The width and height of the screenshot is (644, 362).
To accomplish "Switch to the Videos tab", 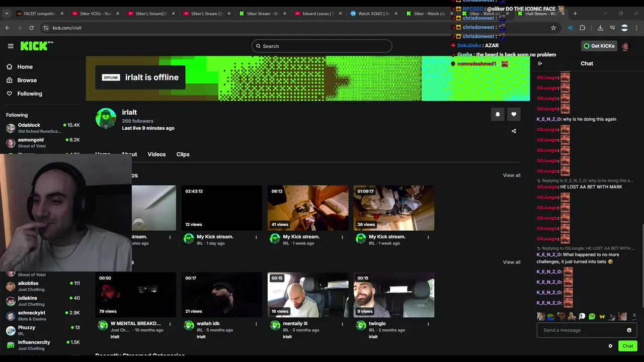I will 156,154.
